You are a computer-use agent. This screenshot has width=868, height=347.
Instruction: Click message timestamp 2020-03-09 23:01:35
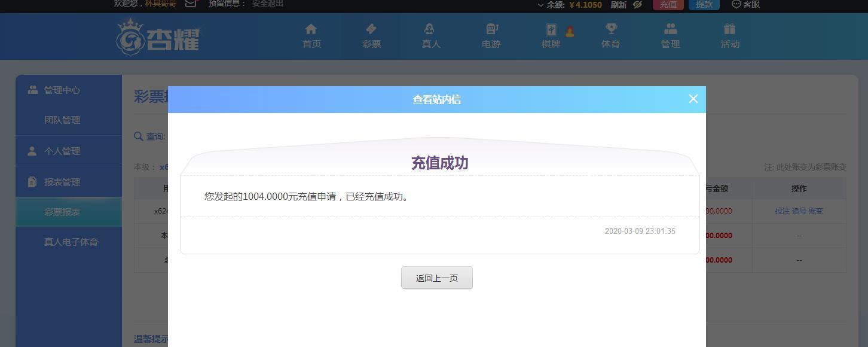640,231
